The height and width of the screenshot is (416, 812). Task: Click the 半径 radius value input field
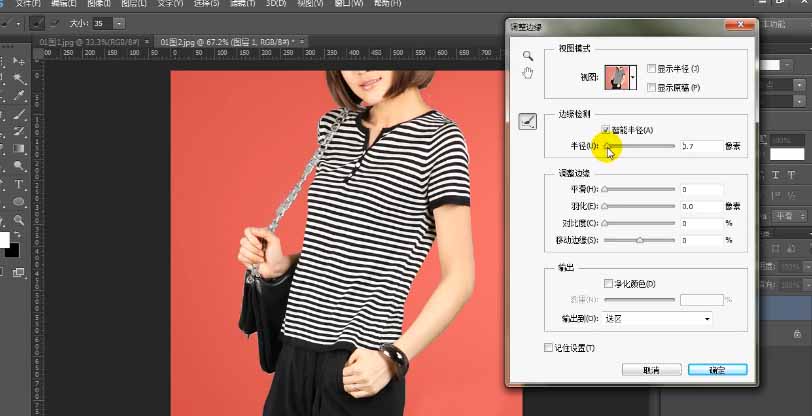tap(700, 146)
